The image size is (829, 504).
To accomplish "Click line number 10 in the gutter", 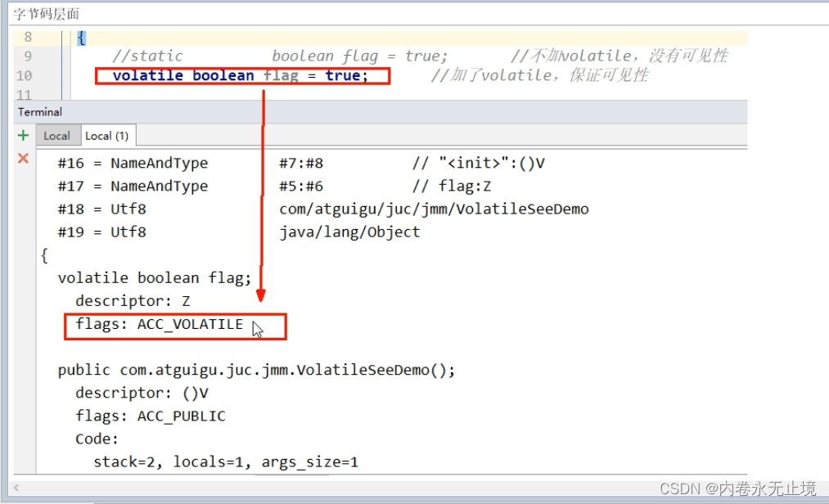I will point(25,75).
